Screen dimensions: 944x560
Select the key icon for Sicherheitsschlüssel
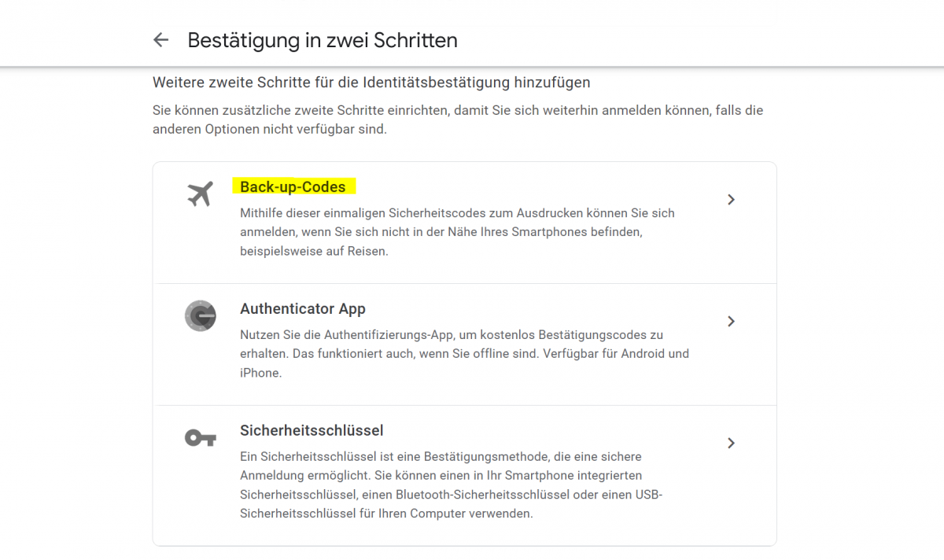click(x=201, y=437)
